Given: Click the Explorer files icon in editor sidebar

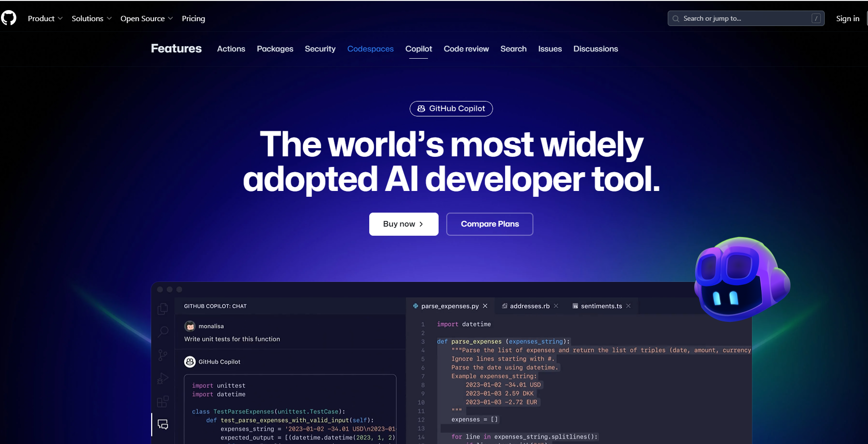Looking at the screenshot, I should pos(163,309).
